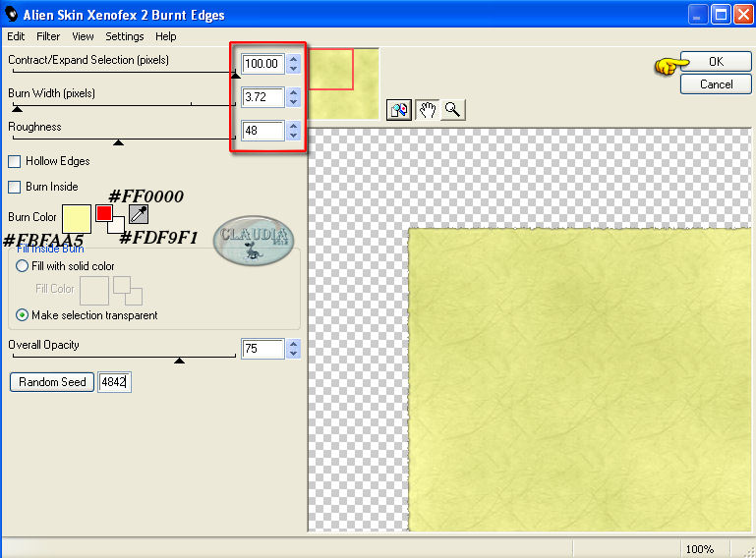Select the hand pan tool

427,110
